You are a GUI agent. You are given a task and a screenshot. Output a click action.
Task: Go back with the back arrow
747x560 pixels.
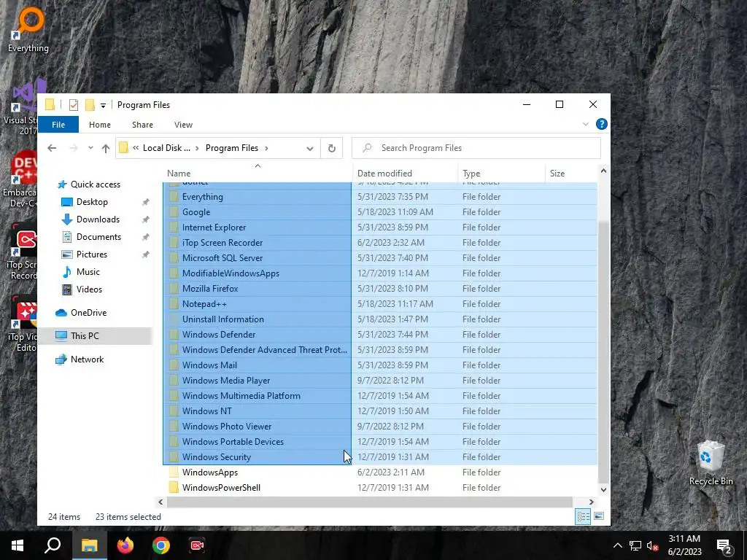point(52,148)
